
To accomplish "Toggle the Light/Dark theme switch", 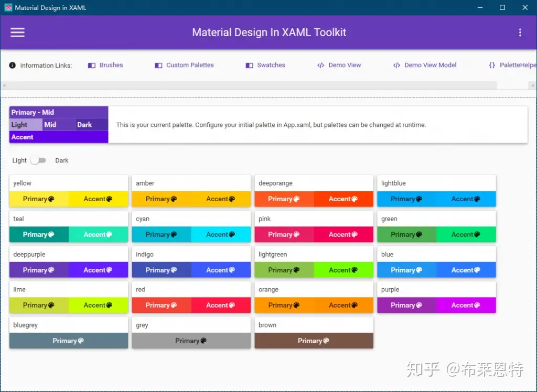I will click(38, 160).
